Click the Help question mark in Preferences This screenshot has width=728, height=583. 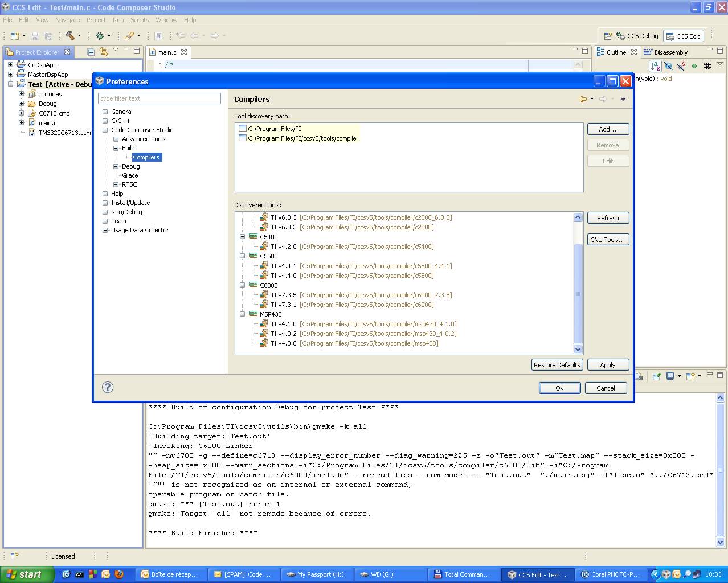[108, 387]
